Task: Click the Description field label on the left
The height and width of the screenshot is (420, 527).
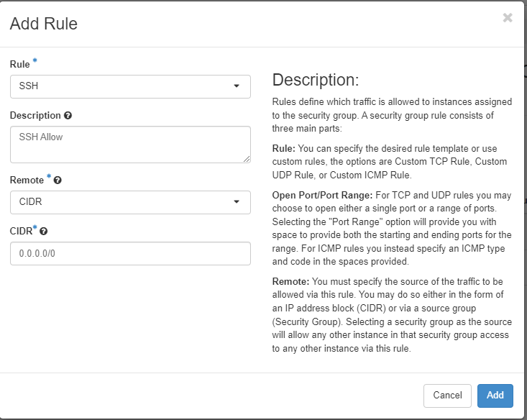Action: tap(35, 116)
